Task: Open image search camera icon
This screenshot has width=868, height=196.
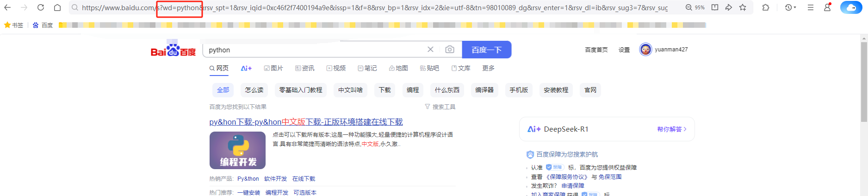Action: coord(449,50)
